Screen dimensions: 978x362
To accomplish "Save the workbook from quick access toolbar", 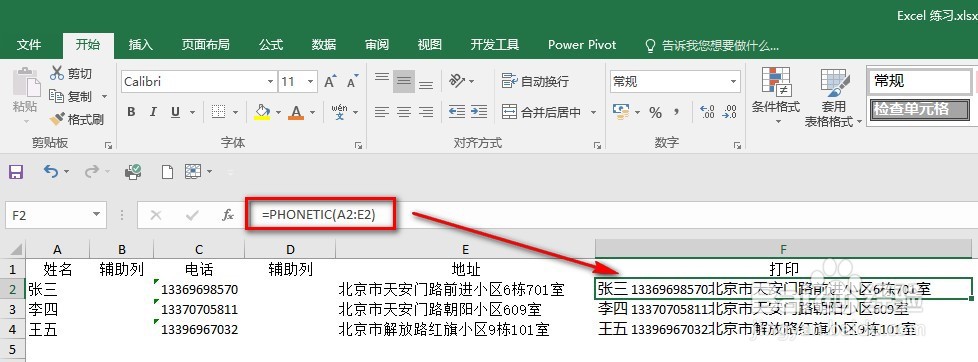I will 16,172.
